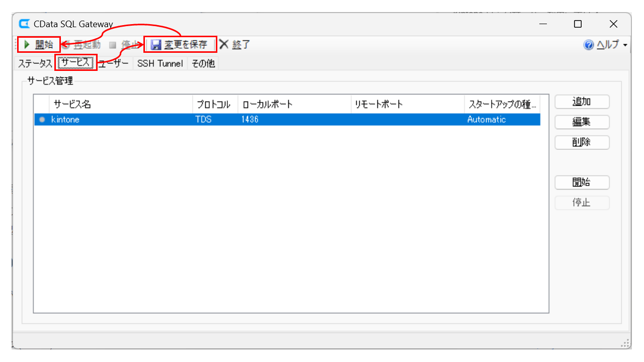Sort by サービス名 column header
Image resolution: width=644 pixels, height=362 pixels.
point(121,105)
